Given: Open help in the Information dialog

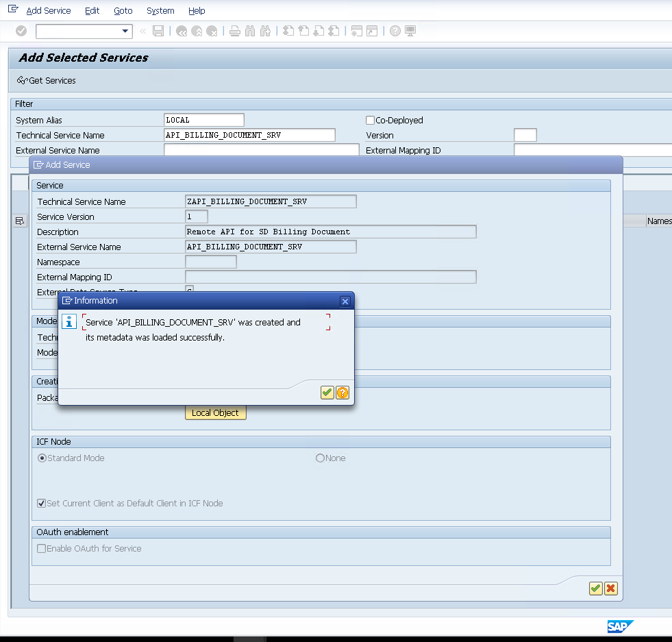Looking at the screenshot, I should pyautogui.click(x=343, y=393).
